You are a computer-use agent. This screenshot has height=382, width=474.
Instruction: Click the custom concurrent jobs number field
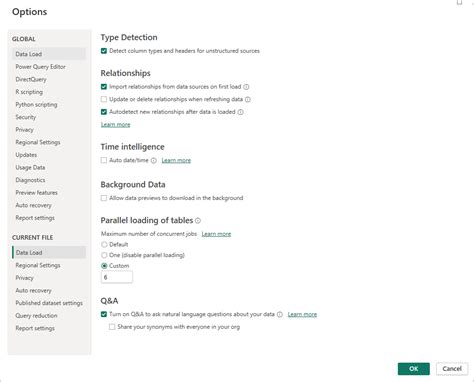coord(117,277)
